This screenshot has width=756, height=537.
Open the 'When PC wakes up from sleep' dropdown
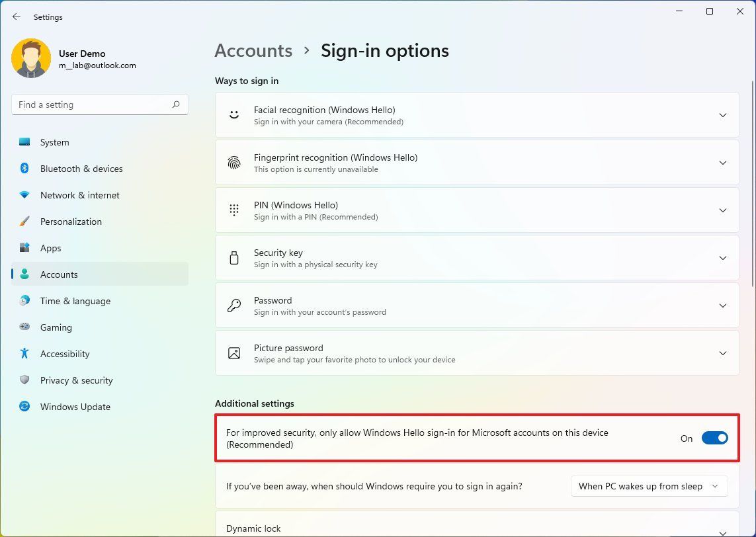pyautogui.click(x=649, y=486)
